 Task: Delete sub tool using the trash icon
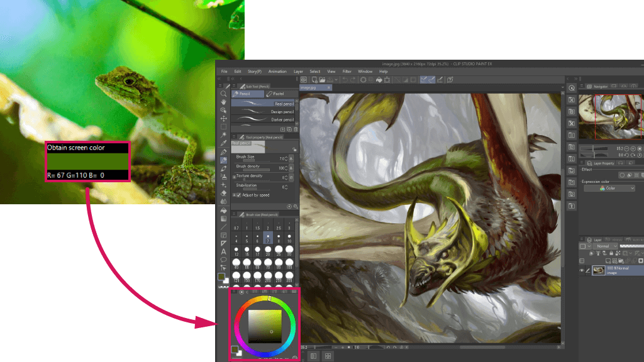(296, 129)
